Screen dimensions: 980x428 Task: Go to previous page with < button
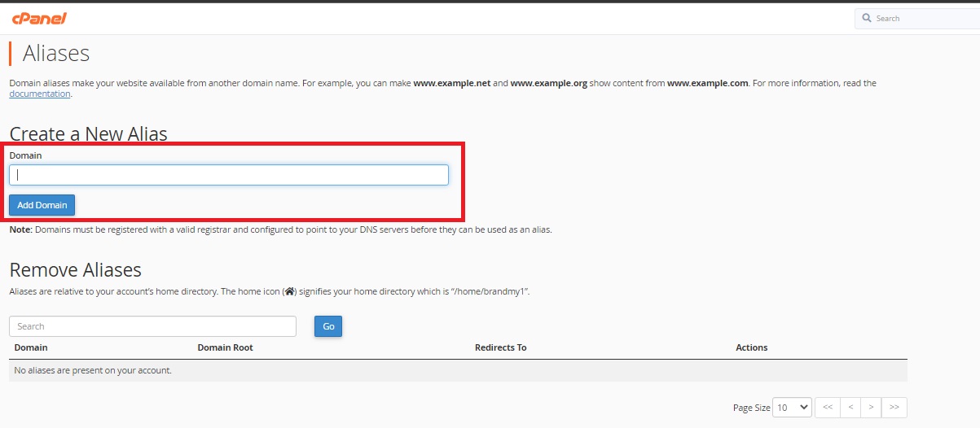coord(850,408)
